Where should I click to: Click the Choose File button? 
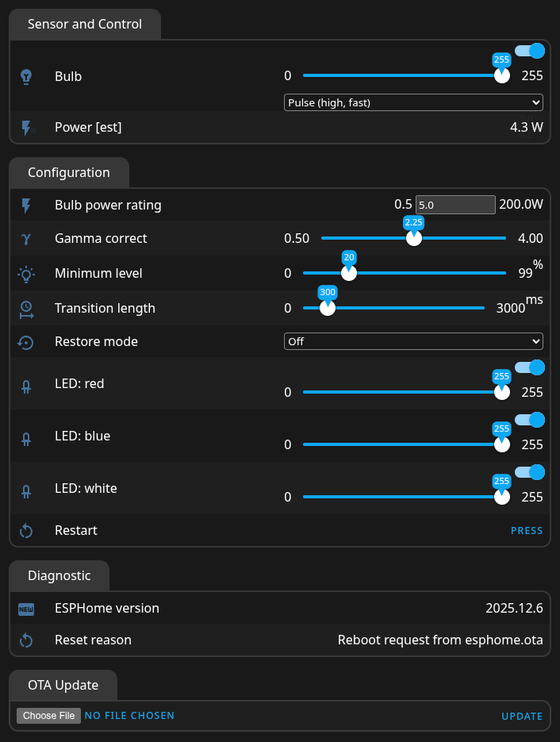click(x=48, y=716)
